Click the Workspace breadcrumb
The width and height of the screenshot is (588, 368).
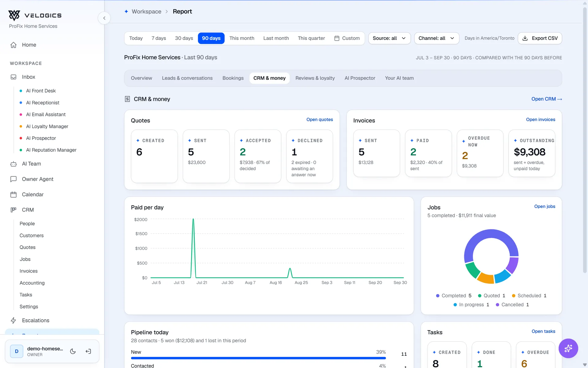click(146, 11)
